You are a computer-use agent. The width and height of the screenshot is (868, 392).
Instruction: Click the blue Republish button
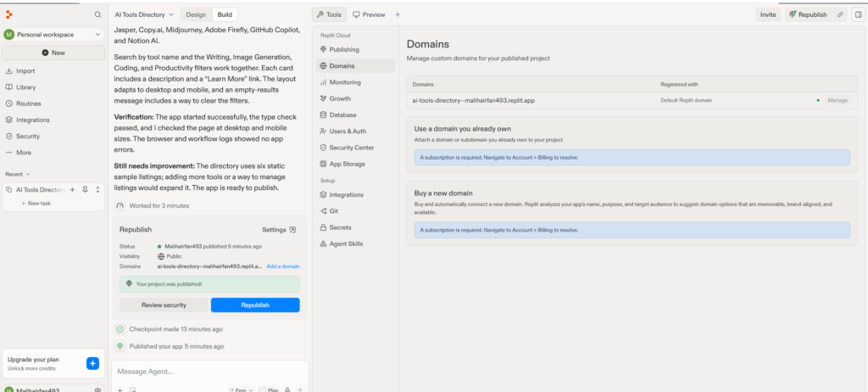point(255,305)
